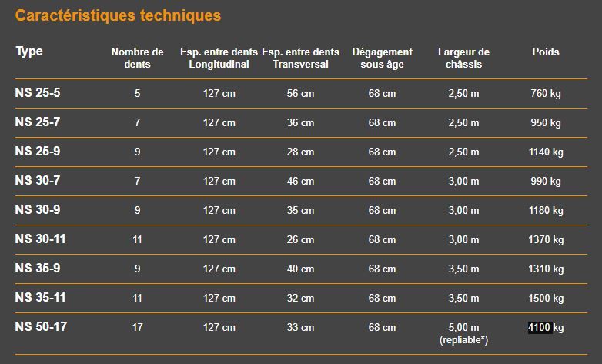Click the "Dégagement sous âge" header
The image size is (602, 364).
point(382,58)
